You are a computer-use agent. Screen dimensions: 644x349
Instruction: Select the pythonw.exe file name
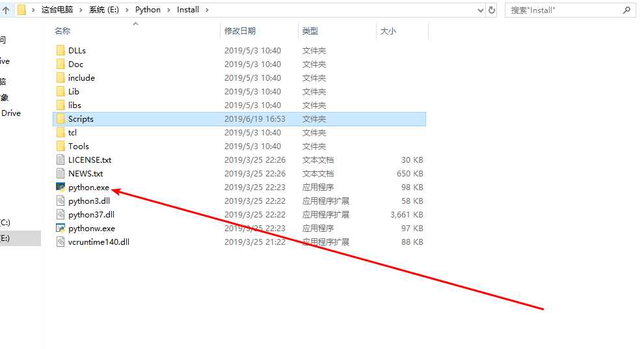(x=92, y=228)
